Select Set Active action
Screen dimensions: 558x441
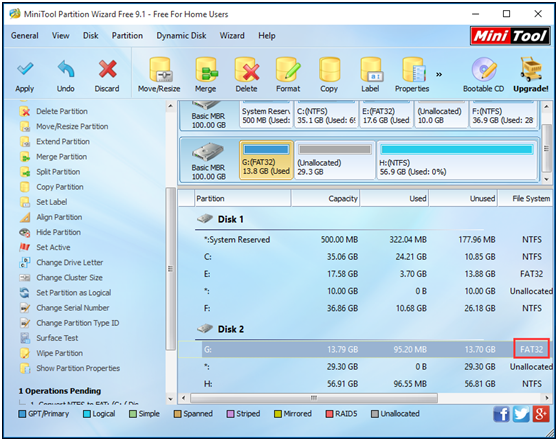[x=53, y=247]
